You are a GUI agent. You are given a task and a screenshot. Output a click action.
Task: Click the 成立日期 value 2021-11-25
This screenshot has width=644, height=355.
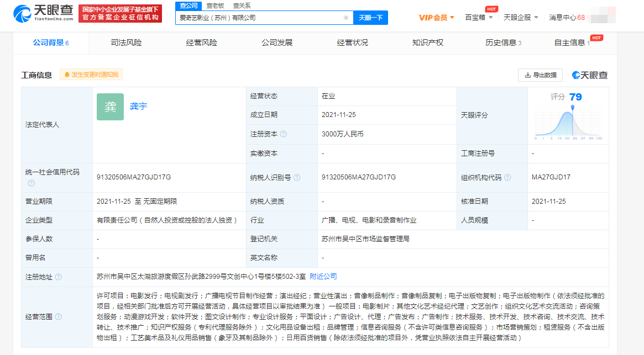pyautogui.click(x=339, y=115)
